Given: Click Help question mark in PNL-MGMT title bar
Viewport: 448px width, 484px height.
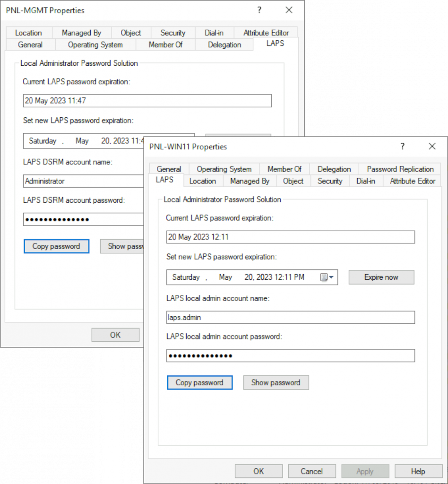Looking at the screenshot, I should (259, 10).
